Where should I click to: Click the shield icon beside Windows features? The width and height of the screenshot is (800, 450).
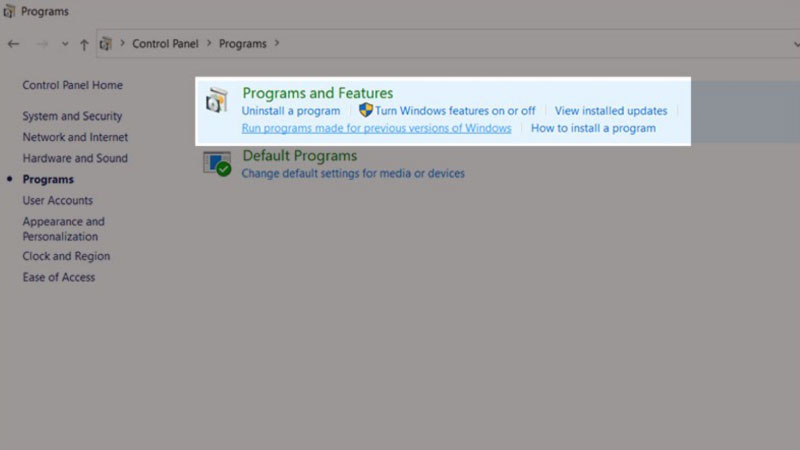coord(366,110)
